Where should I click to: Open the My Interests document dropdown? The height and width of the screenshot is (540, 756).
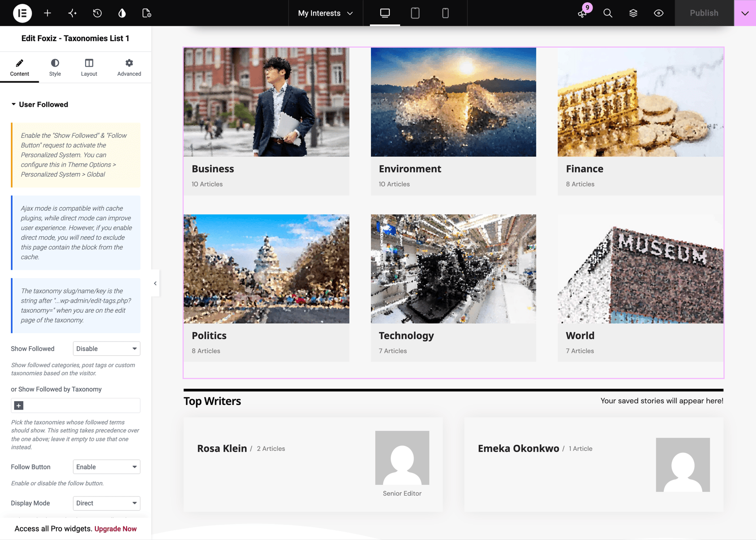coord(326,13)
